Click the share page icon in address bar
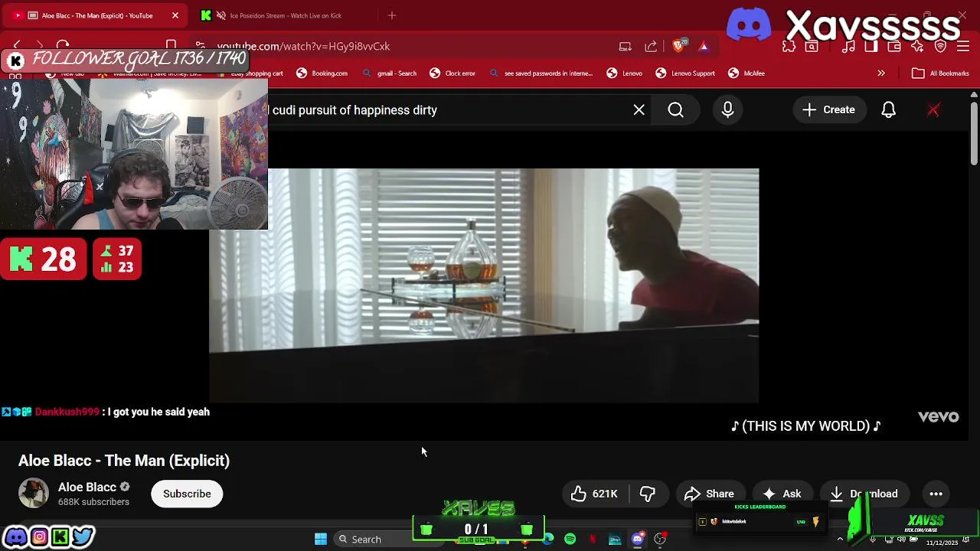980x551 pixels. coord(651,46)
